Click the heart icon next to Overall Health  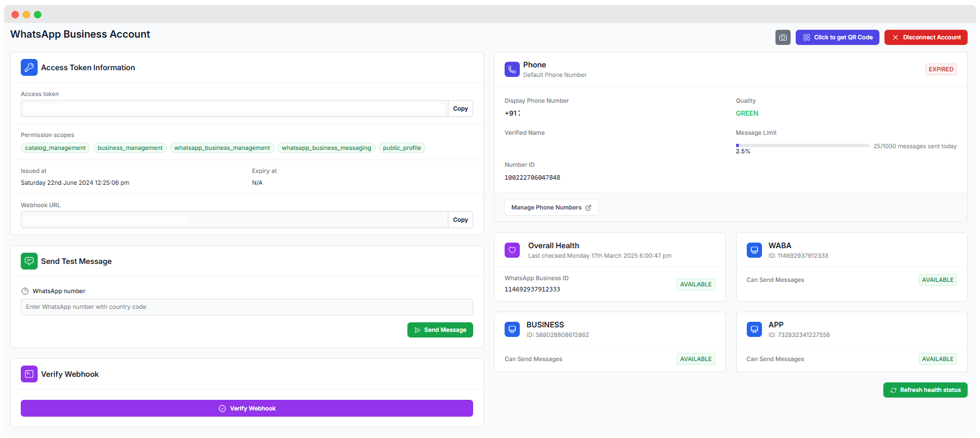512,250
